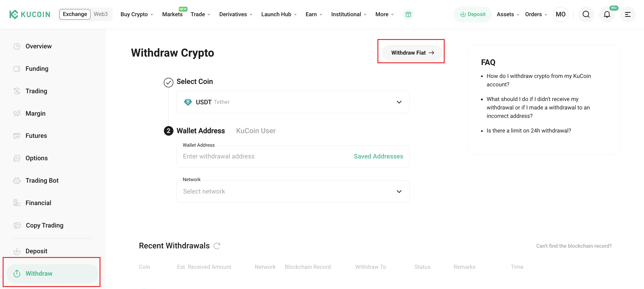Open the MO profile avatar
The width and height of the screenshot is (644, 289).
point(560,14)
